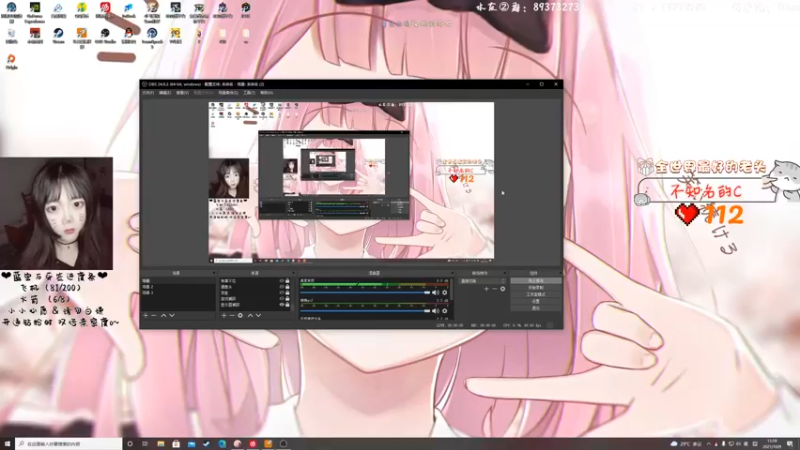Viewport: 800px width, 450px height.
Task: Open the taskbar clock and date
Action: pos(771,444)
